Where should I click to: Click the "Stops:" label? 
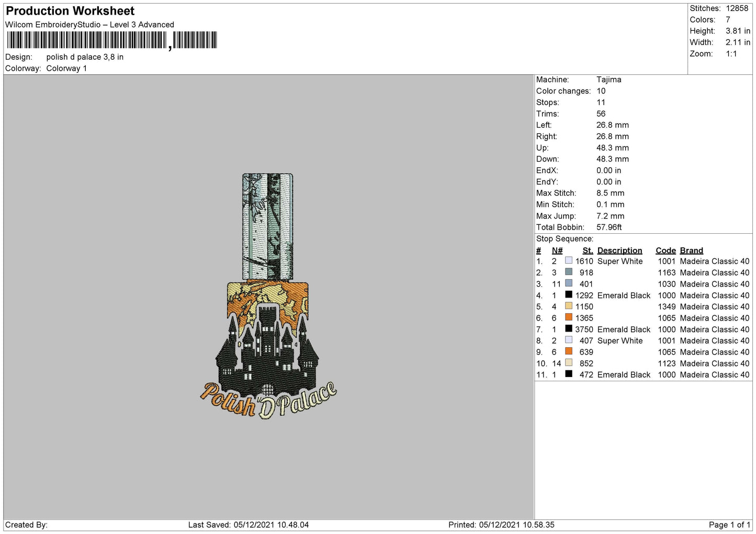pos(548,103)
